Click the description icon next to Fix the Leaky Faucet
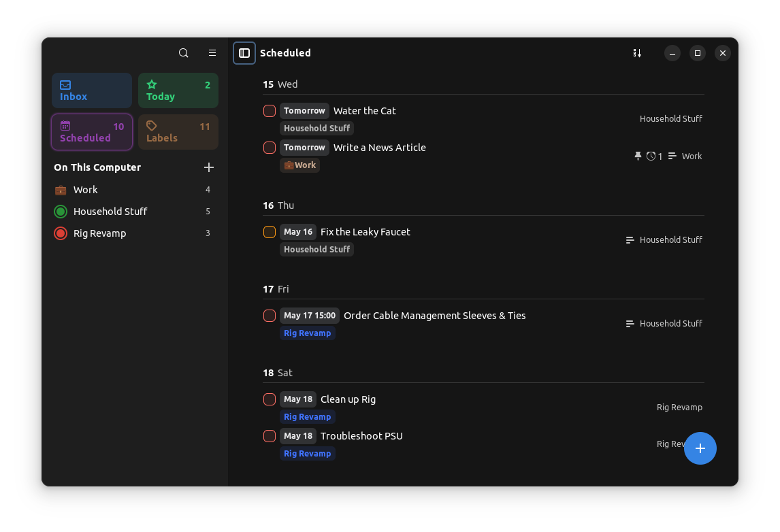The height and width of the screenshot is (532, 780). pyautogui.click(x=629, y=239)
